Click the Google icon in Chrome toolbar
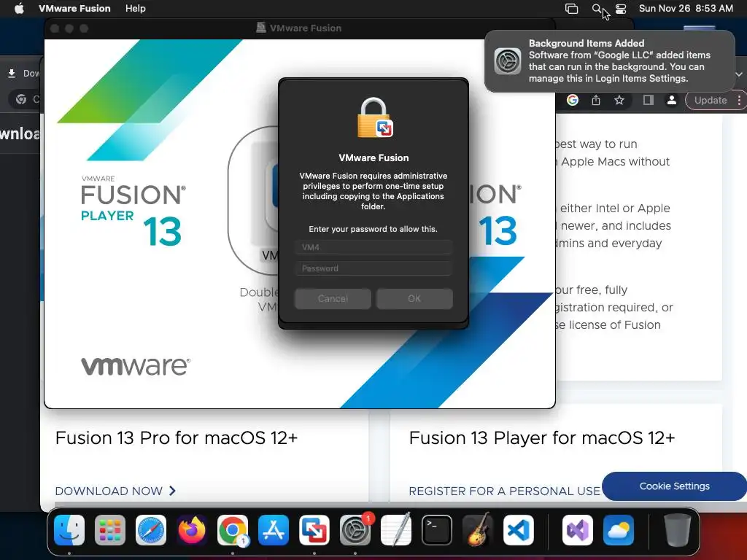This screenshot has height=560, width=747. pyautogui.click(x=573, y=100)
